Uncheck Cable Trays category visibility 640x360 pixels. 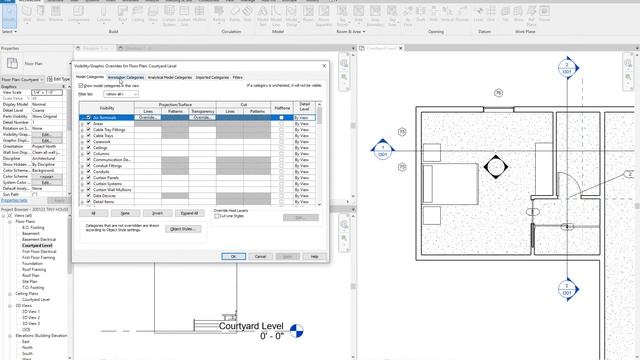tap(89, 136)
